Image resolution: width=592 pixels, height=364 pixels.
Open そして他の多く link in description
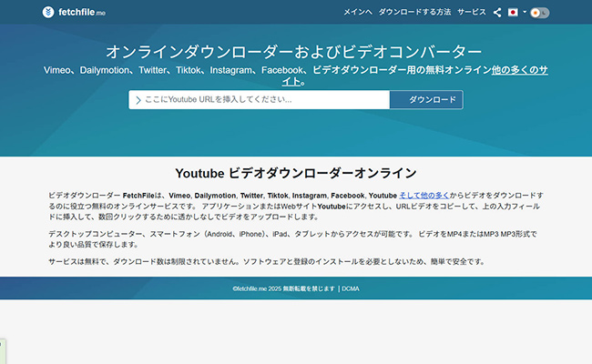coord(424,196)
